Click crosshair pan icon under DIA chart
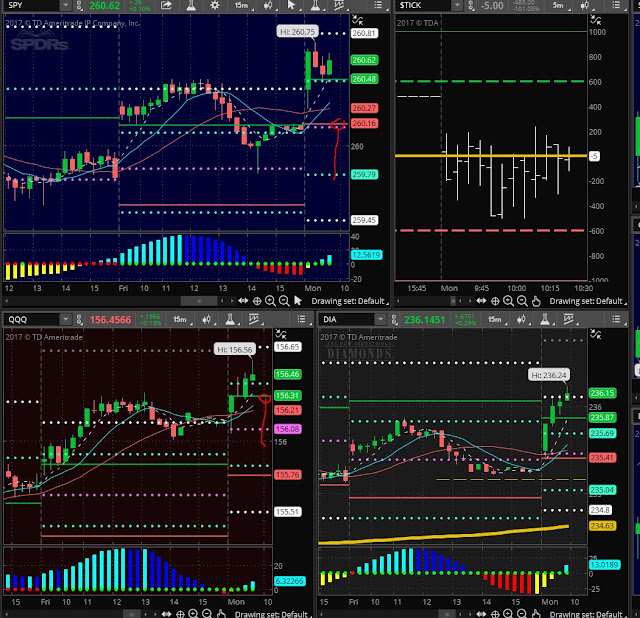The image size is (640, 618). coord(495,614)
